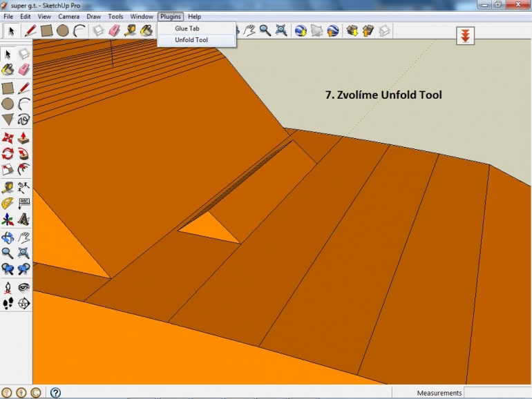Pick the Rectangle tool in top toolbar

coord(46,31)
